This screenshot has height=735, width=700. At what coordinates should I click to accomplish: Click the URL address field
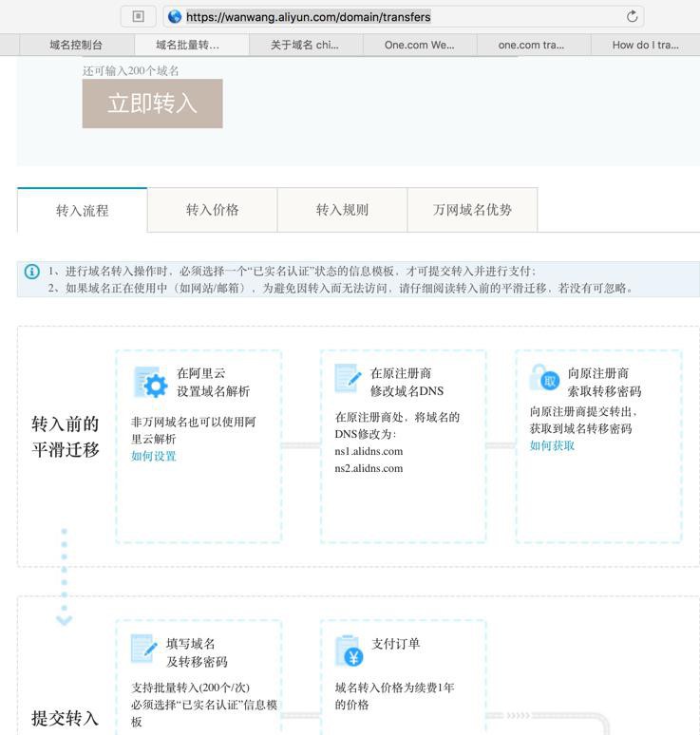click(x=404, y=17)
